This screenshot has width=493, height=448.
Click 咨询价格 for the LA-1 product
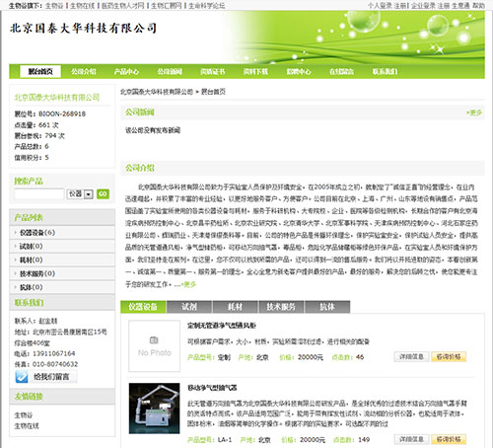[x=449, y=439]
